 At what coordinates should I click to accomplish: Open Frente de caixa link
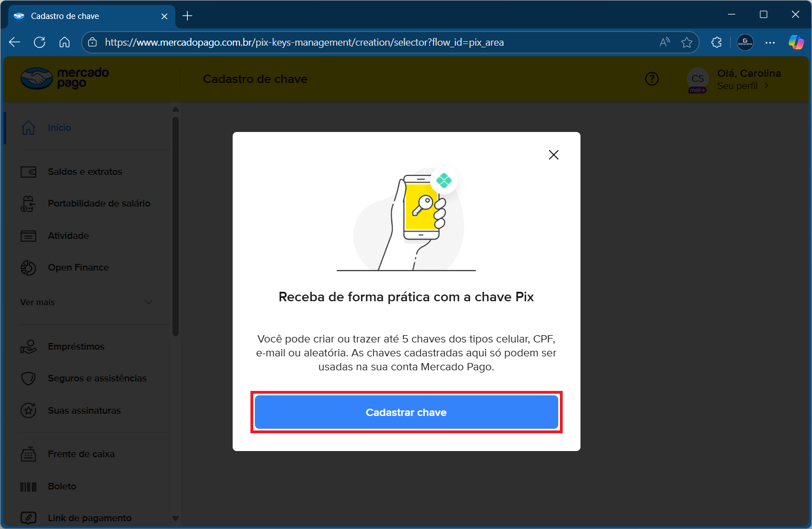tap(81, 454)
